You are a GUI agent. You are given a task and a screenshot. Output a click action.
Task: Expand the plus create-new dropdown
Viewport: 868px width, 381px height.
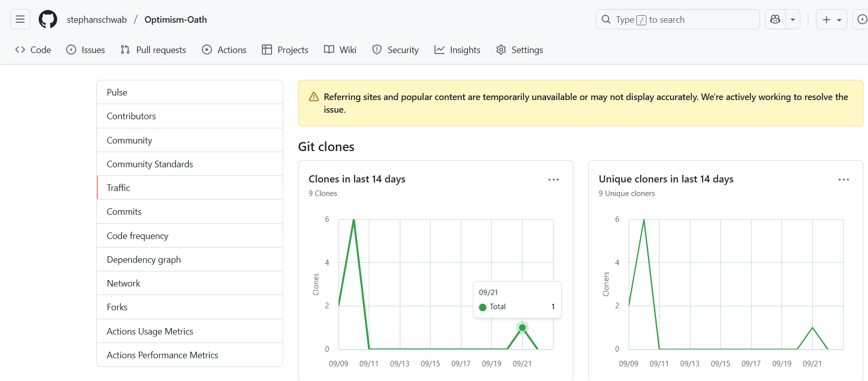[x=831, y=20]
